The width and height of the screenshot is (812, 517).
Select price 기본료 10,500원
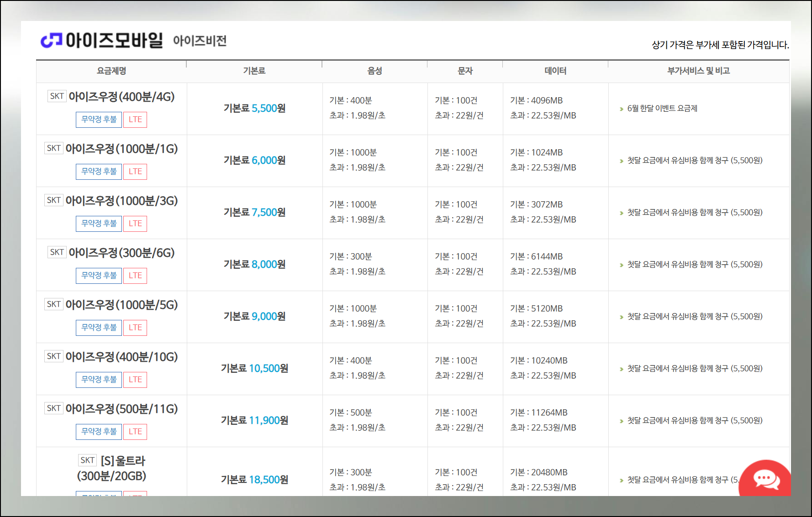click(x=254, y=369)
